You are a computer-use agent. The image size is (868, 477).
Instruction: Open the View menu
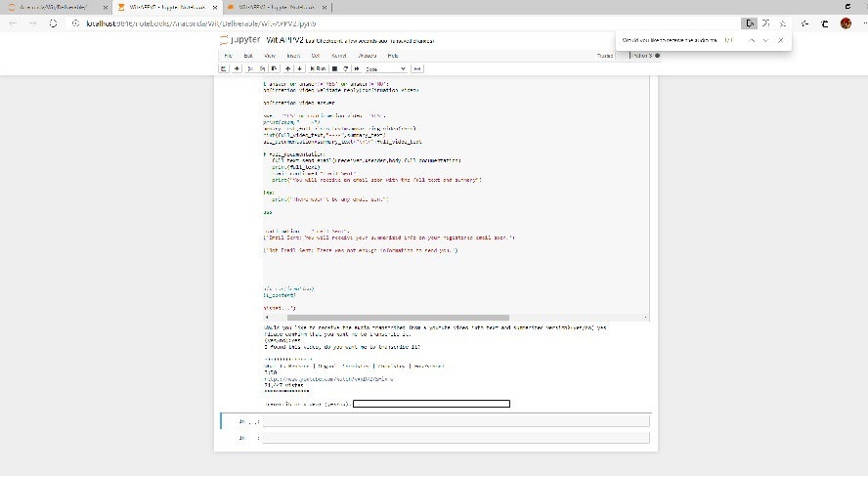270,56
